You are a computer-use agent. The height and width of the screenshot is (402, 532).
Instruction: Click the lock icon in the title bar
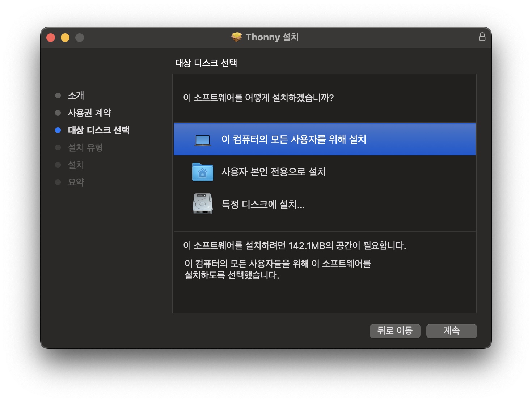click(x=482, y=37)
